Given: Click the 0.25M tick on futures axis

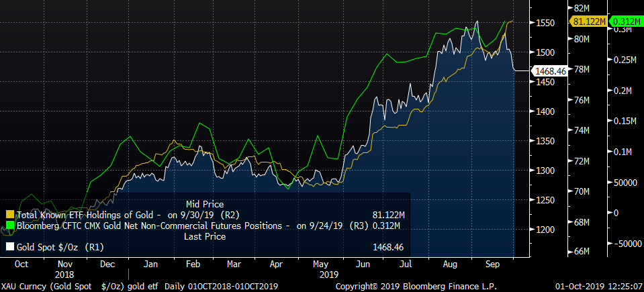Looking at the screenshot, I should coord(625,60).
